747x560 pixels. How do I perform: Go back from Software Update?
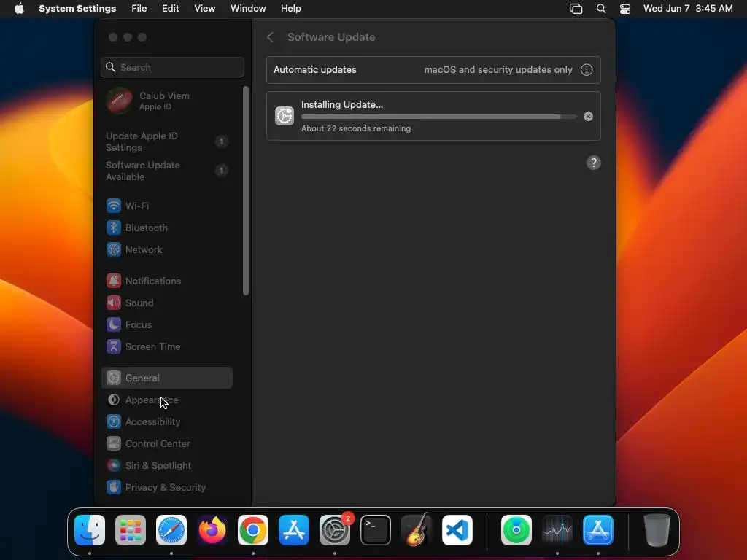point(270,37)
